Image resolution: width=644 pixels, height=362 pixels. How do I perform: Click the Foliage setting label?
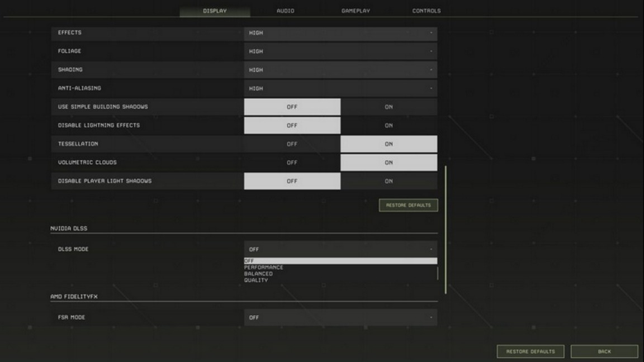69,51
